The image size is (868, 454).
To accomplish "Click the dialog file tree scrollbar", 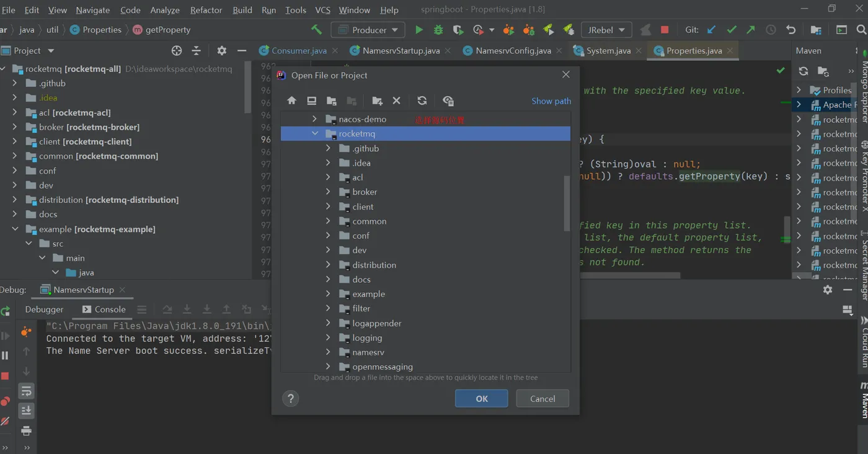I will pyautogui.click(x=567, y=203).
